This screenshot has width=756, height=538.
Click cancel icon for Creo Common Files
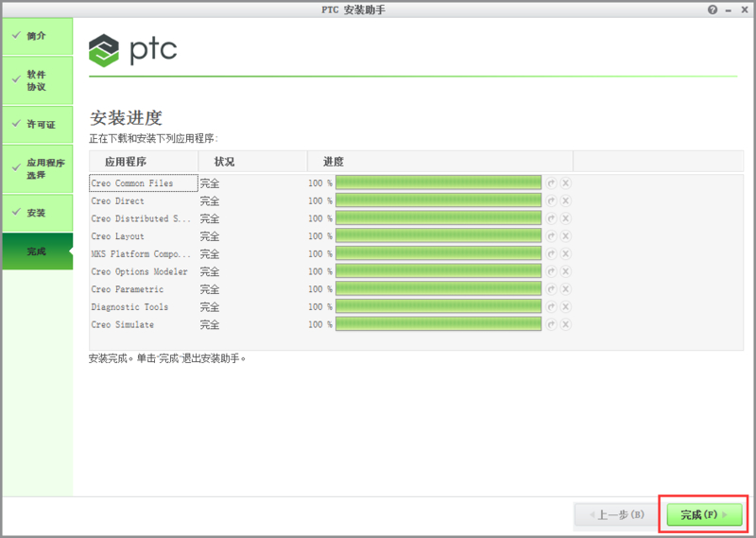[565, 183]
